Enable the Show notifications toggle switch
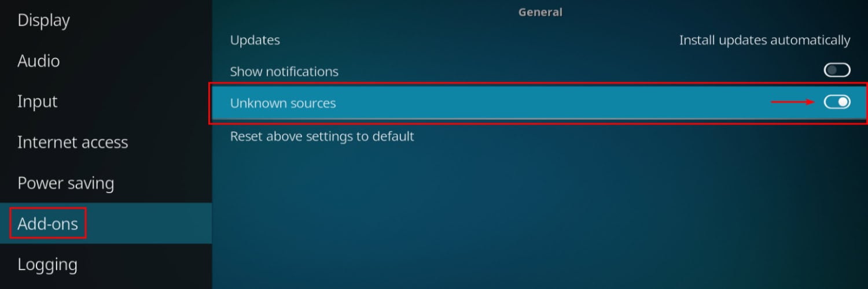The image size is (868, 289). point(837,71)
